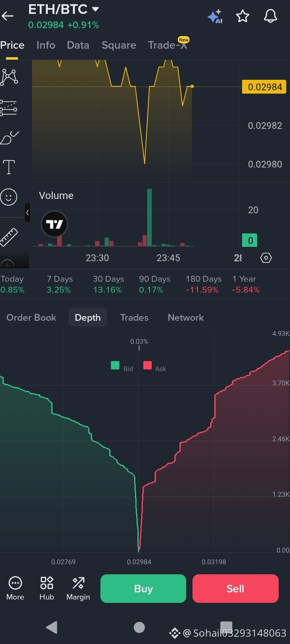Collapse the drawing toolbar with side chevron
Image resolution: width=290 pixels, height=644 pixels.
point(27,212)
